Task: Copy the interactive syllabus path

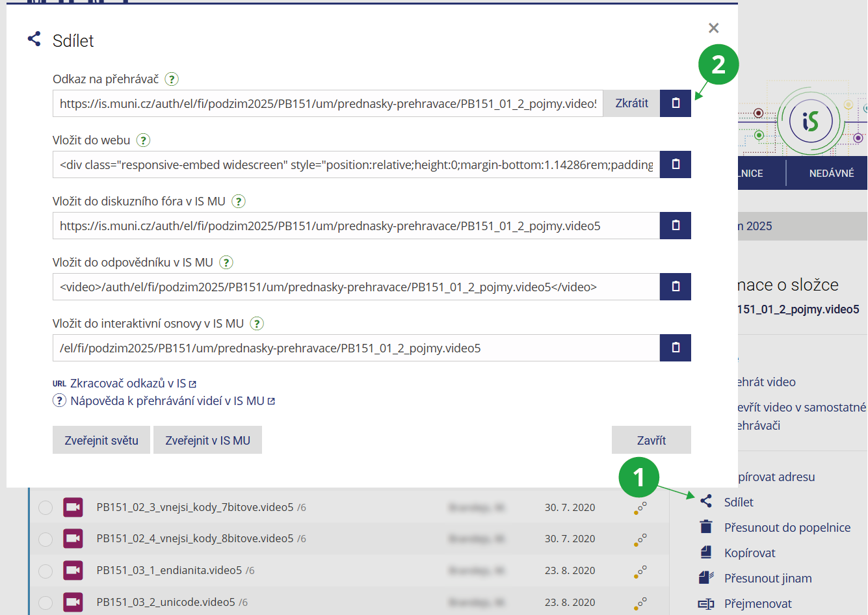Action: tap(675, 348)
